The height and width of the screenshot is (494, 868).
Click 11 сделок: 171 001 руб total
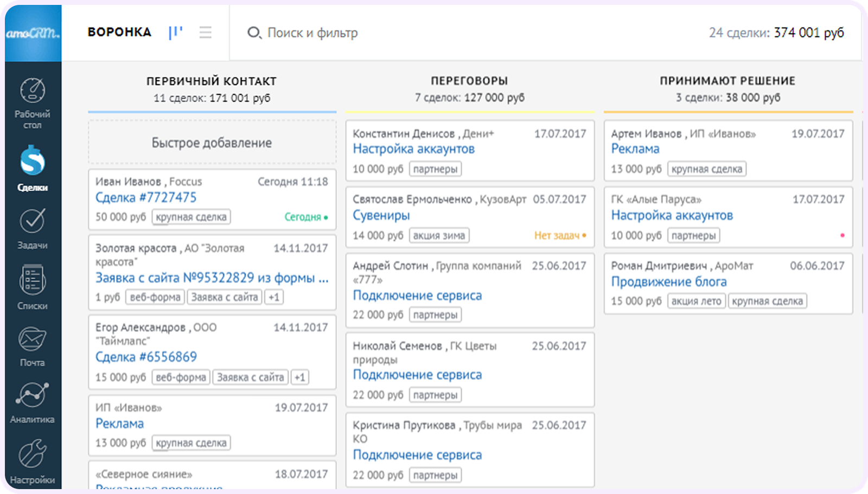point(212,98)
